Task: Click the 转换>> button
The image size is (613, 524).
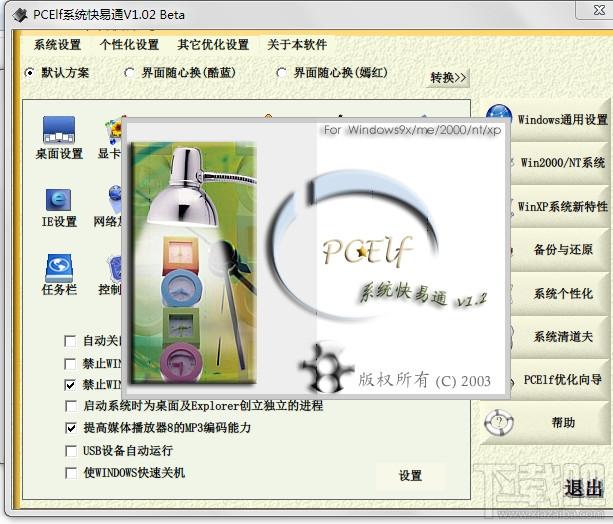Action: click(448, 78)
